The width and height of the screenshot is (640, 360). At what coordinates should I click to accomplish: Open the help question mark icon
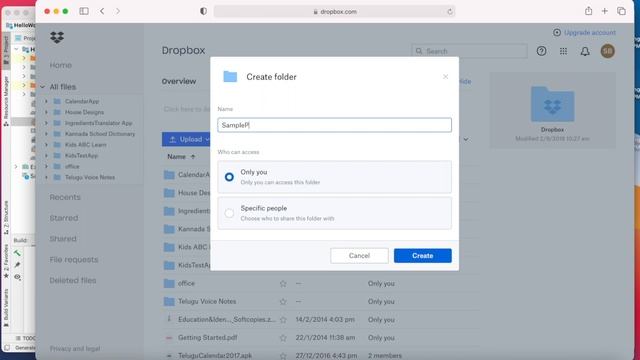[541, 51]
